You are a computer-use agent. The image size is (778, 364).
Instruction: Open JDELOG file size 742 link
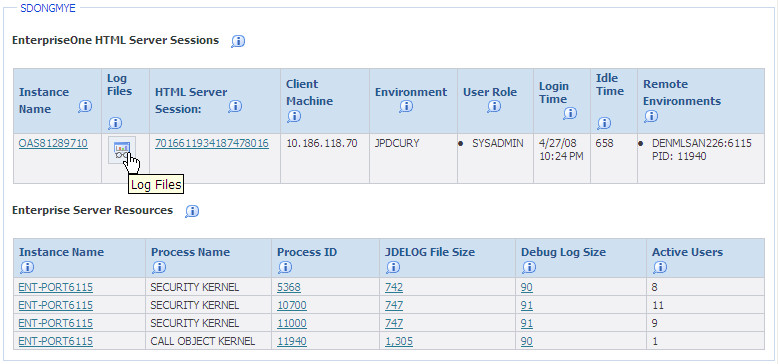394,288
